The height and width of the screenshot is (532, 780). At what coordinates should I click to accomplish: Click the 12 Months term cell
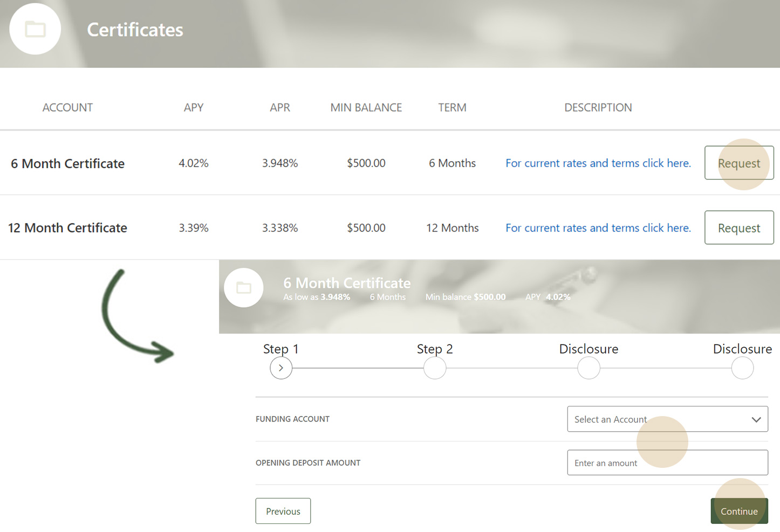[x=452, y=227]
